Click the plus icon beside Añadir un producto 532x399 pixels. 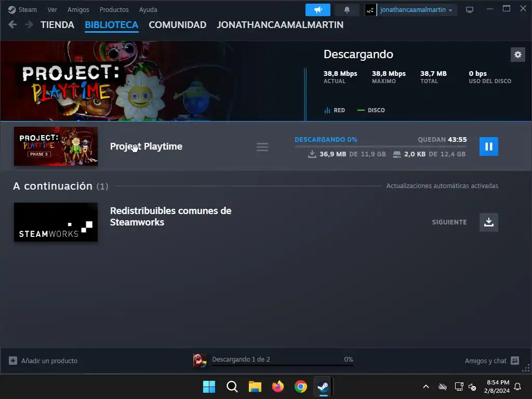click(13, 361)
